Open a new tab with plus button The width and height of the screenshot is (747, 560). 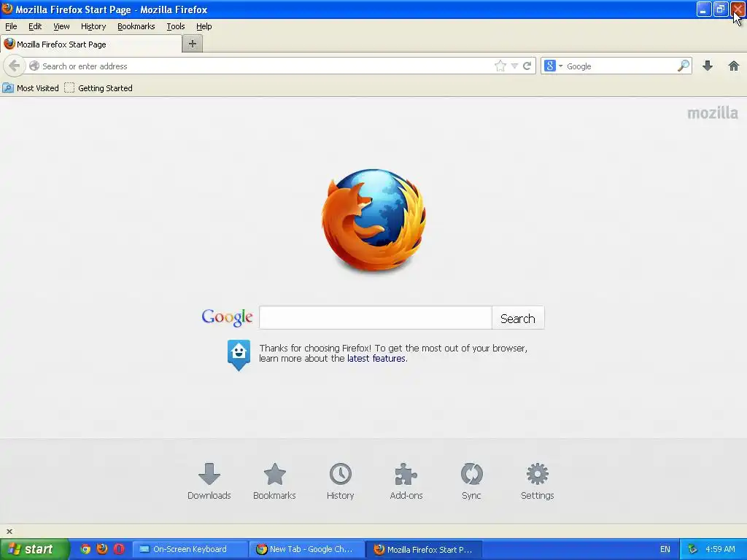click(193, 44)
